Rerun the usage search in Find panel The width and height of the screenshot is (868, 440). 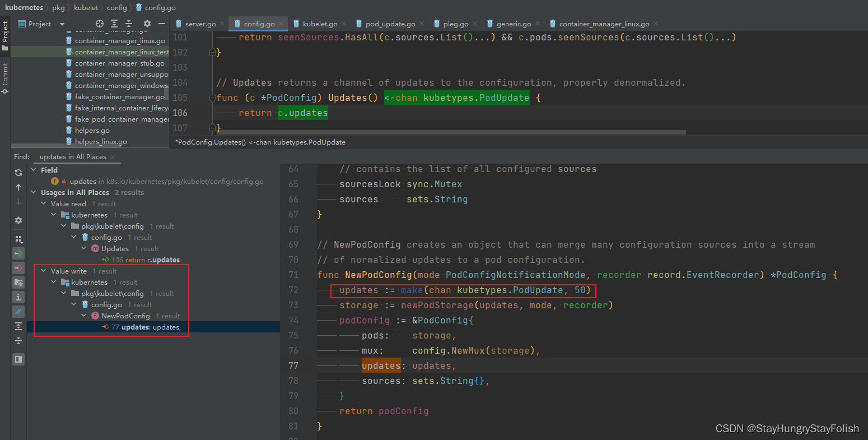[18, 173]
